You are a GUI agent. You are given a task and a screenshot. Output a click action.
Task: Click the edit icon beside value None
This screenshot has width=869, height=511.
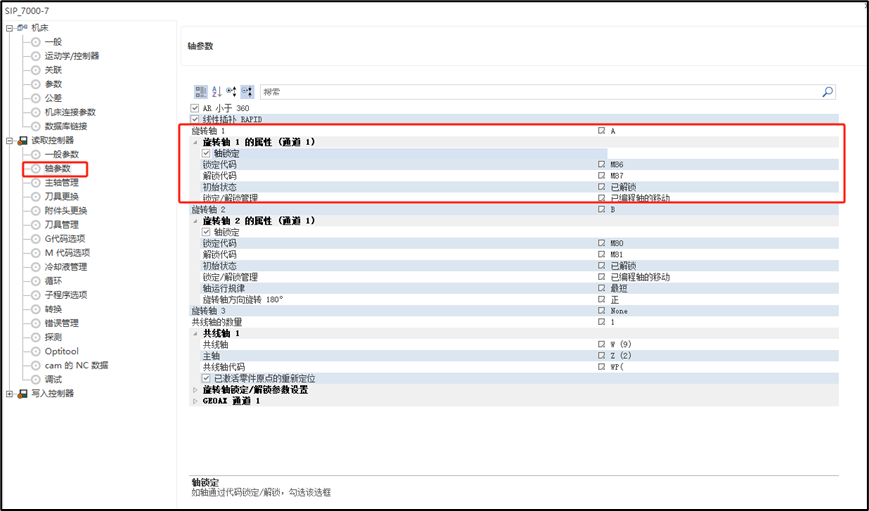[601, 311]
